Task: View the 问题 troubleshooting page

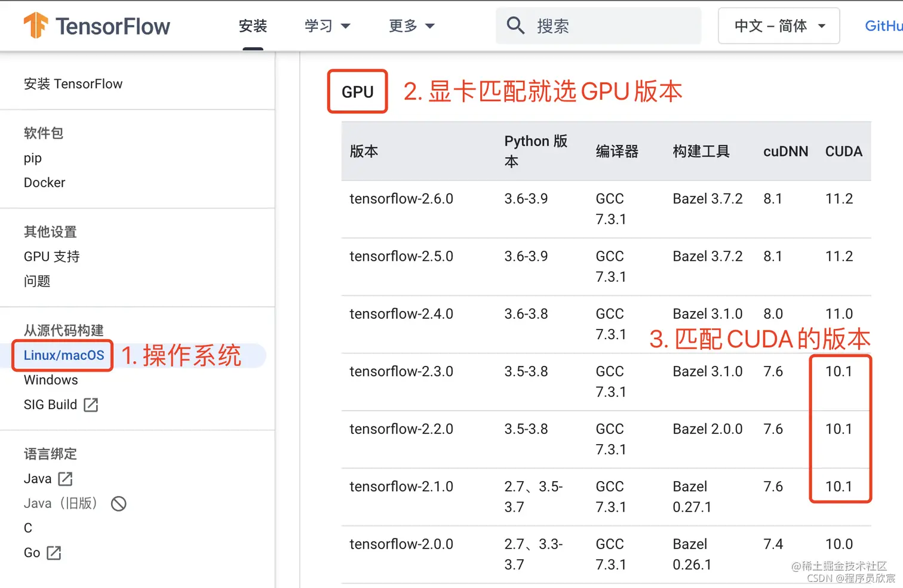Action: (37, 281)
